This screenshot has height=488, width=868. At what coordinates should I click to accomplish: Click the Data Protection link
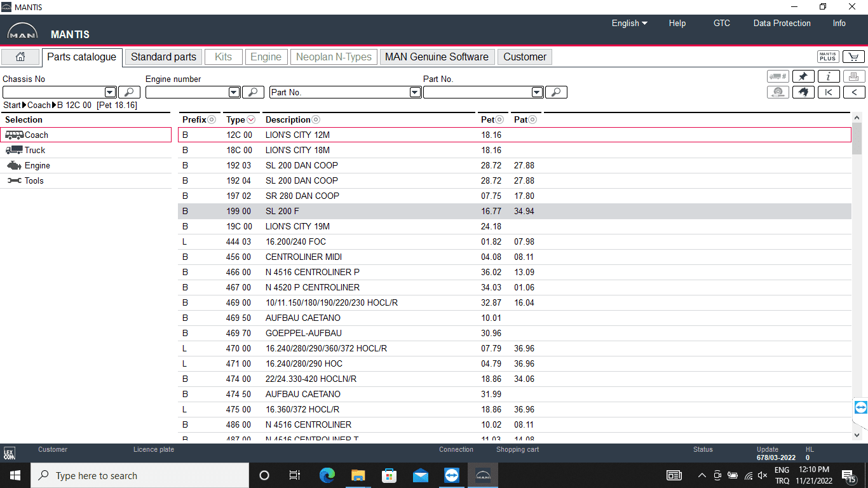click(782, 24)
